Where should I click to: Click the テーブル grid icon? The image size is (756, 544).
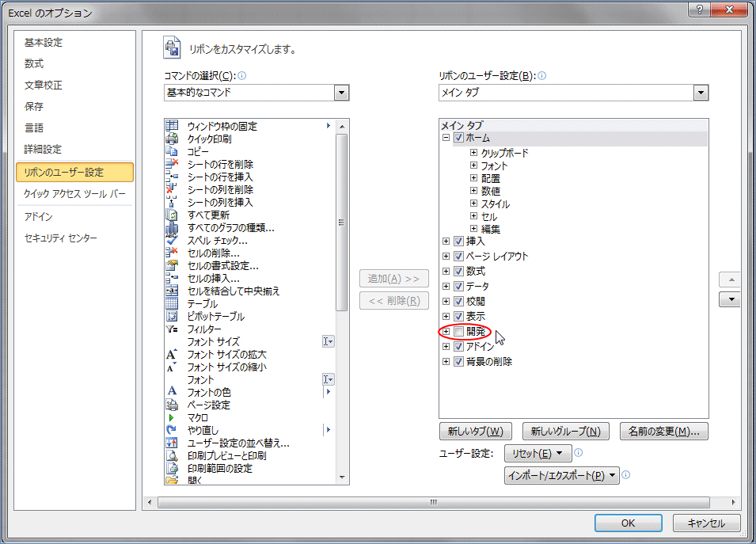point(172,303)
